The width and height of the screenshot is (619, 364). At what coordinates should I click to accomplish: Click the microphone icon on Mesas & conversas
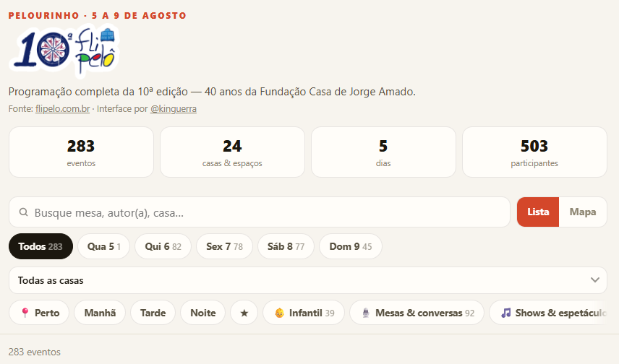pyautogui.click(x=366, y=313)
